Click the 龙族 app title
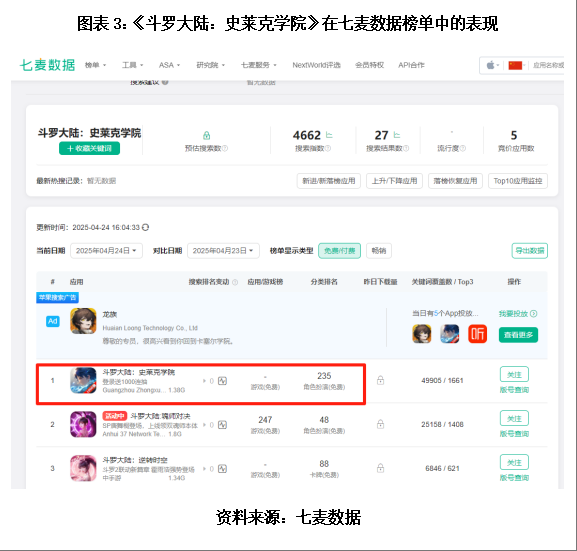This screenshot has height=551, width=577. click(109, 315)
